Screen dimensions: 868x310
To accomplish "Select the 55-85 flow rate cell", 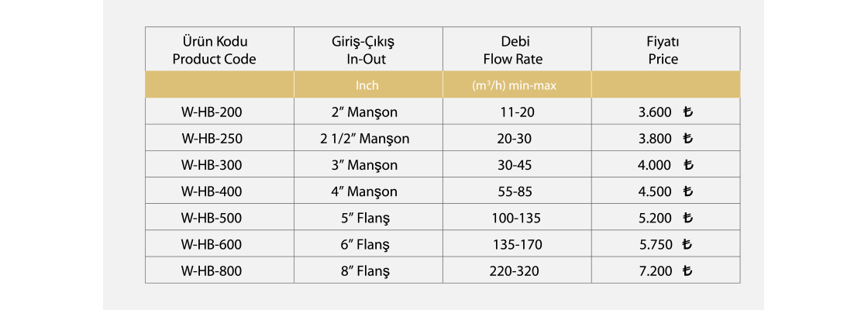I will (x=515, y=191).
